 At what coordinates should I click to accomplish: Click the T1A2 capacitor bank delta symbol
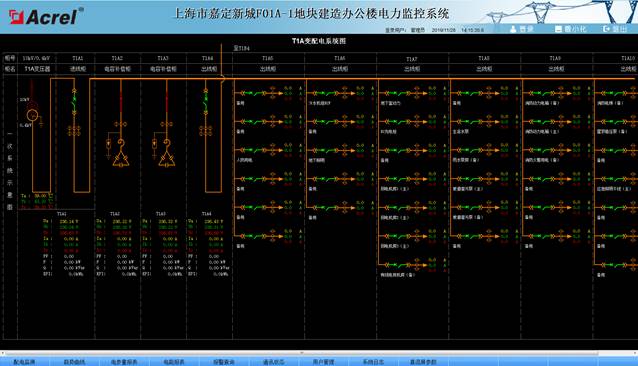[121, 159]
